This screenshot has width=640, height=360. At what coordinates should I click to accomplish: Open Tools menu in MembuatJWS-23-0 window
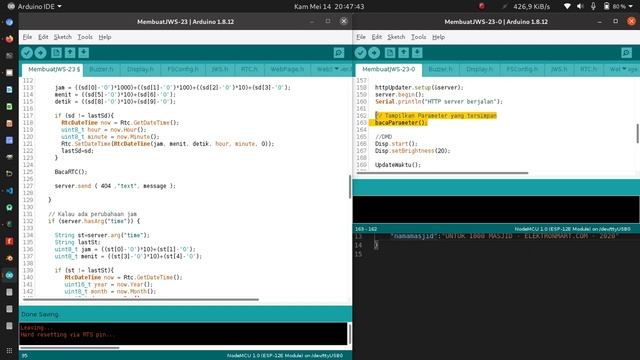click(x=418, y=37)
